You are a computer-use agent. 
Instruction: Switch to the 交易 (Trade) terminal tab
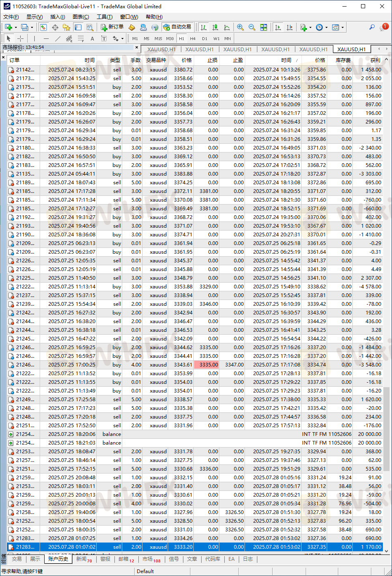(17, 559)
